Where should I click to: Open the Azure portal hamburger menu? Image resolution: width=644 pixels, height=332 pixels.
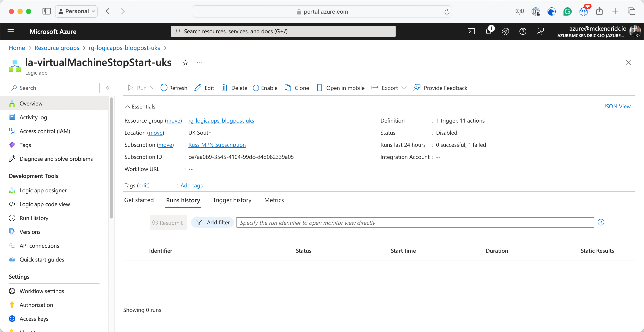pyautogui.click(x=11, y=31)
